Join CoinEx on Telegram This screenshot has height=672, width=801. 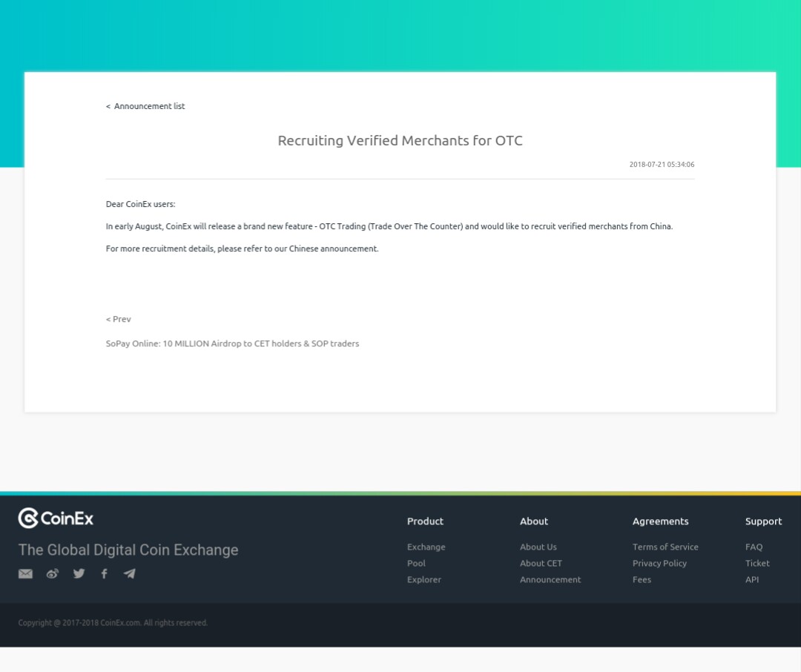click(129, 573)
